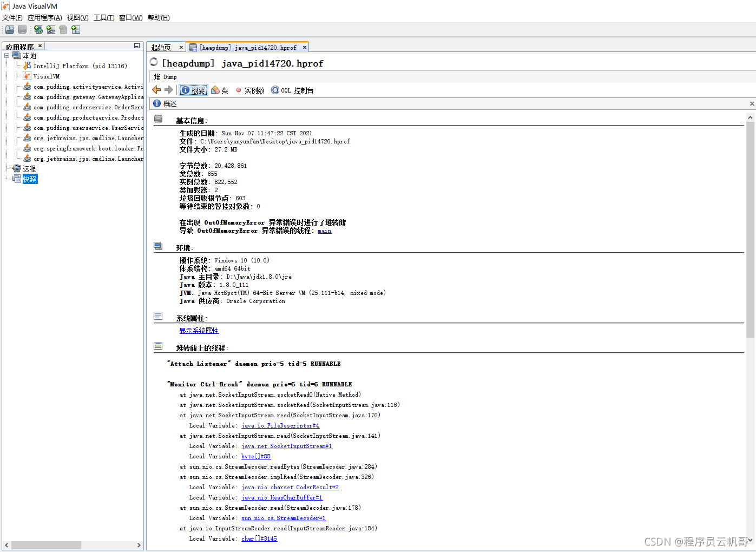Open the 文件(F) menu
Viewport: 756px width, 552px height.
pyautogui.click(x=12, y=18)
